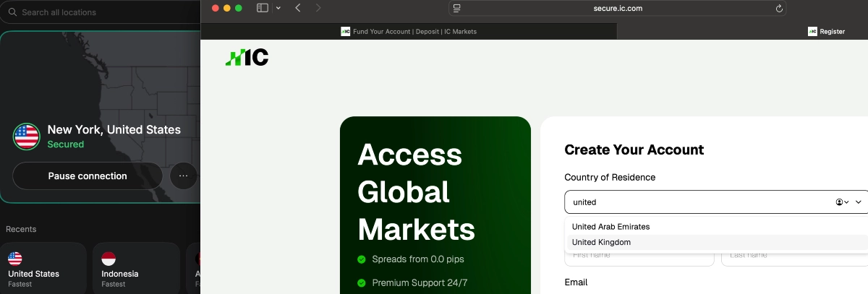Image resolution: width=868 pixels, height=294 pixels.
Task: Click the 'Email' field label
Action: tap(576, 282)
